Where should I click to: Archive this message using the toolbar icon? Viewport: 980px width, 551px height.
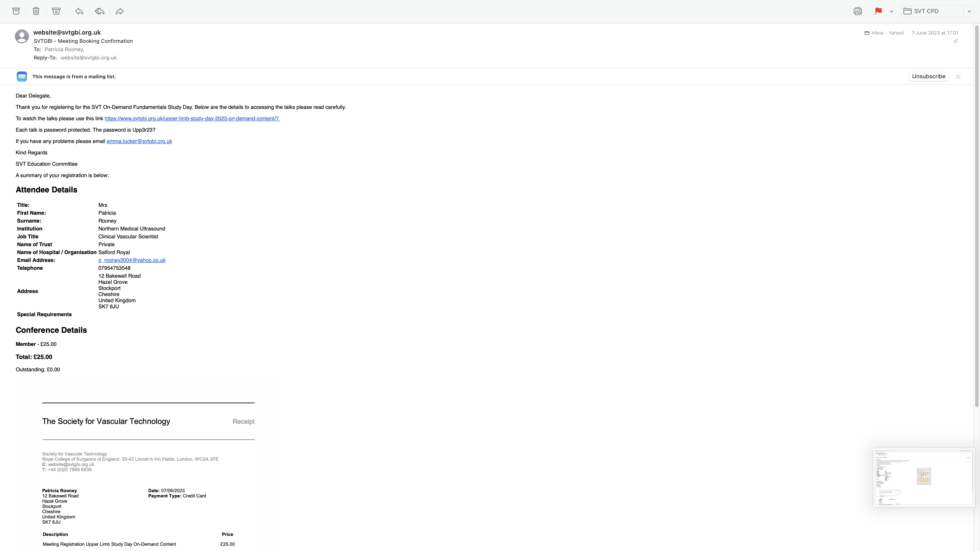(16, 11)
